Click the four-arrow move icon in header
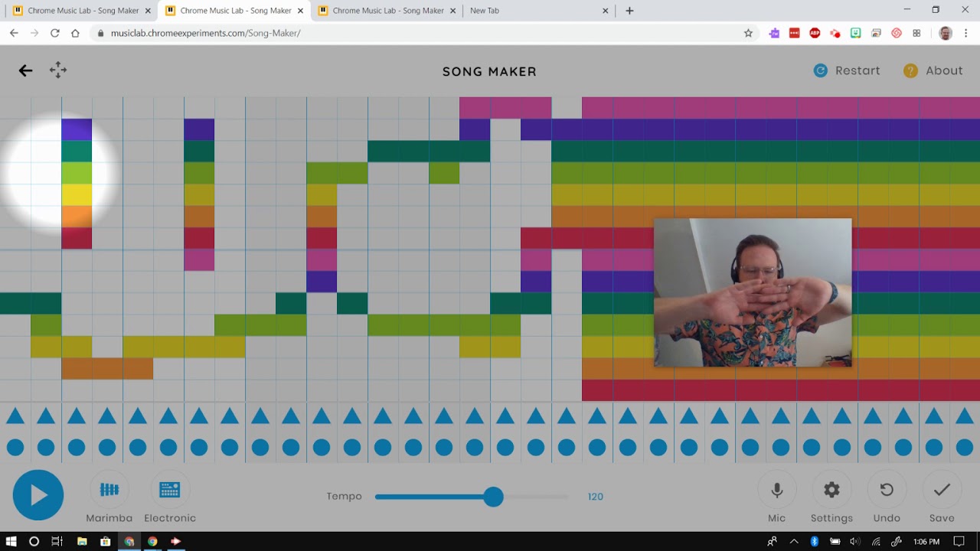 click(58, 70)
